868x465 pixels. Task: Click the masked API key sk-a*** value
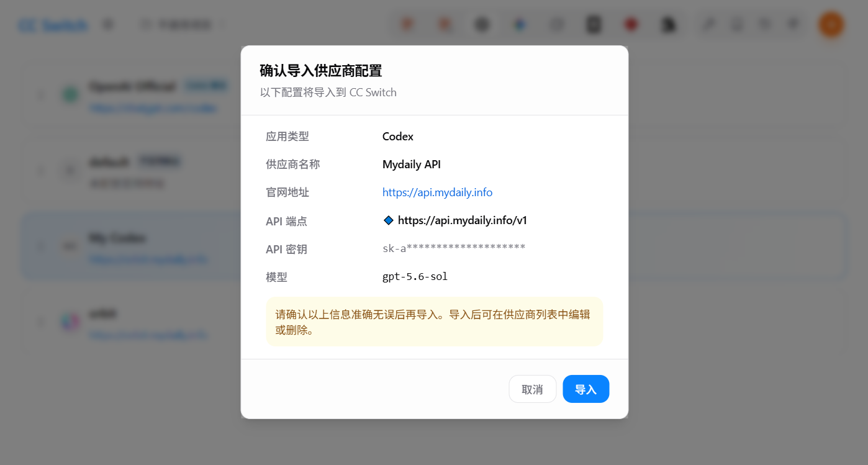454,248
